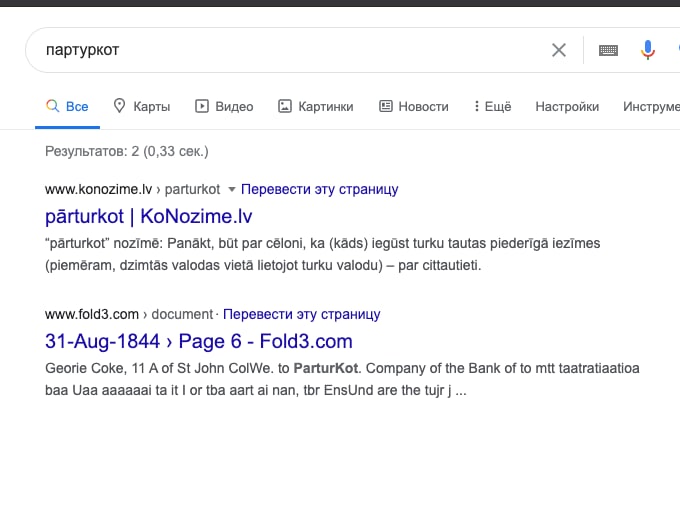Start voice search with microphone icon

pos(648,50)
